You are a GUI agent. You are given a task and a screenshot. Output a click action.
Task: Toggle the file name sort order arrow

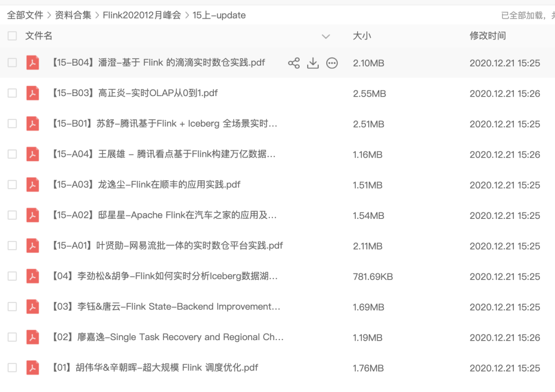pos(326,36)
